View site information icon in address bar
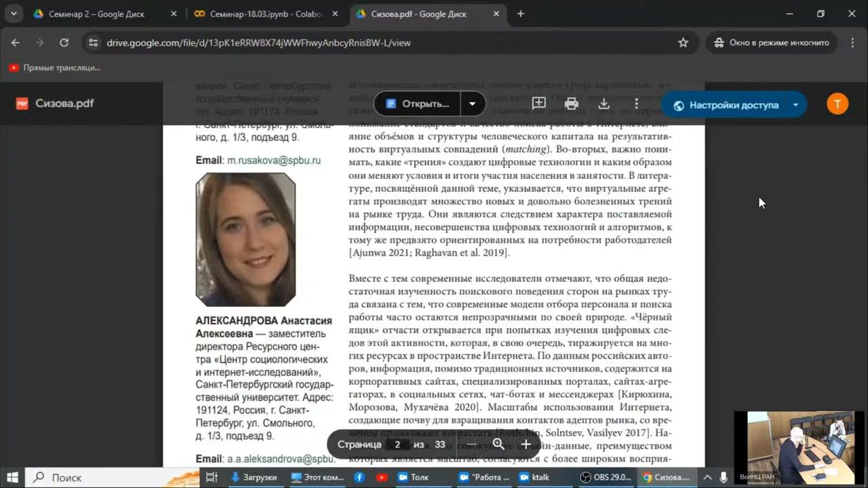Image resolution: width=868 pixels, height=488 pixels. pyautogui.click(x=94, y=42)
